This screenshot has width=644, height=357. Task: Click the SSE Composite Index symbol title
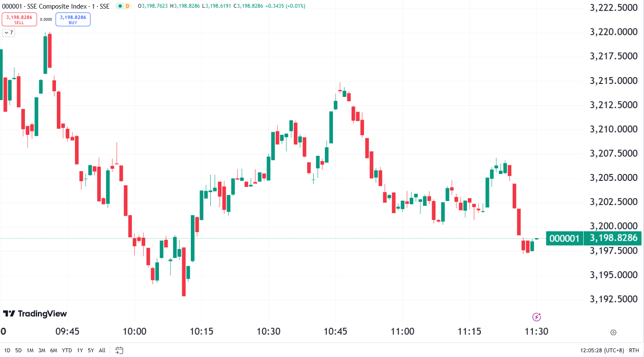[56, 6]
